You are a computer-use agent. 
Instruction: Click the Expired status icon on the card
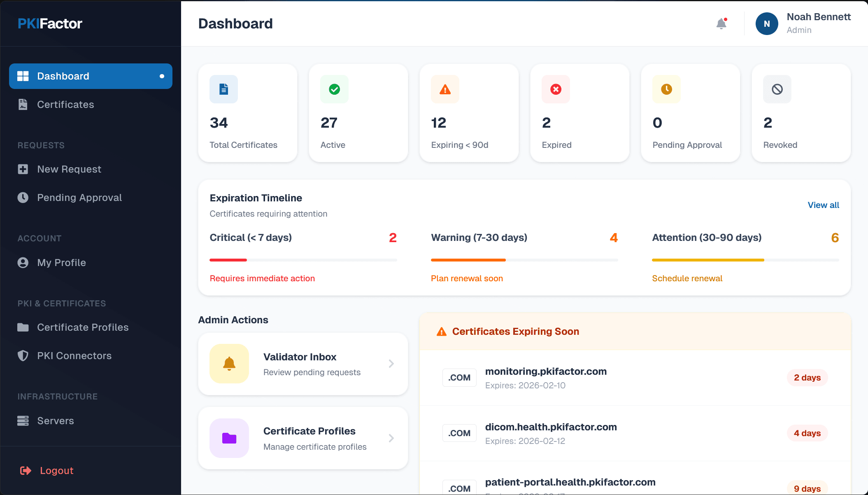[555, 89]
